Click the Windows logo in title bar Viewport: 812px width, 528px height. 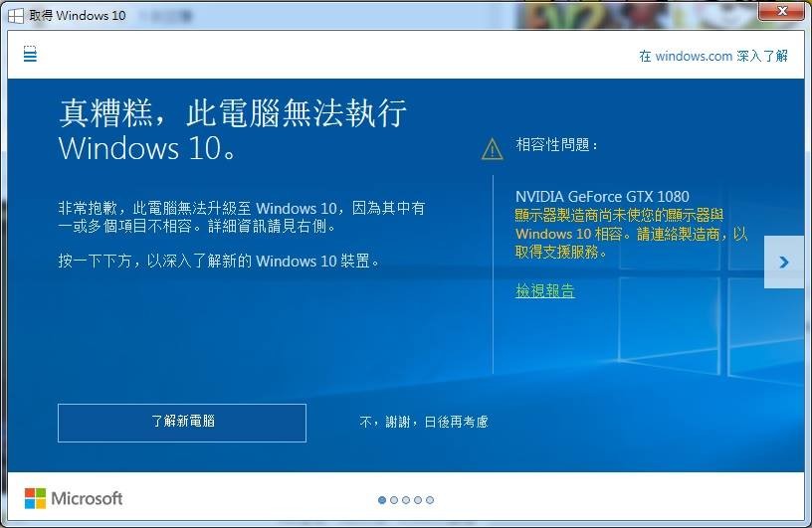pyautogui.click(x=16, y=16)
